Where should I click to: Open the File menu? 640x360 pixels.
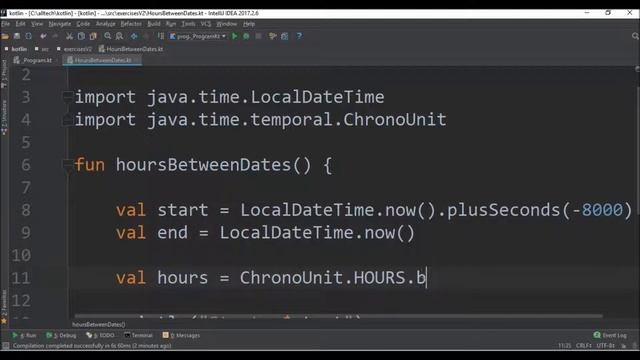6,24
